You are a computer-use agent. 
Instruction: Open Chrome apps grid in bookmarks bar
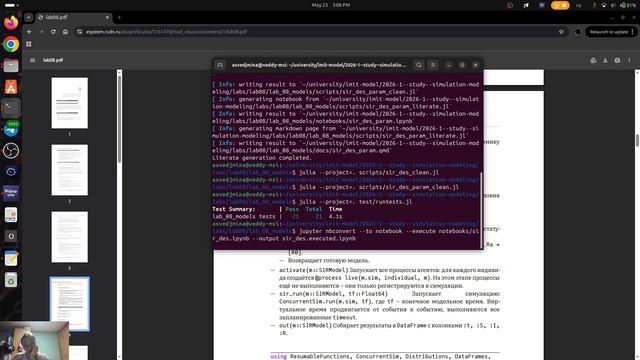pos(29,44)
